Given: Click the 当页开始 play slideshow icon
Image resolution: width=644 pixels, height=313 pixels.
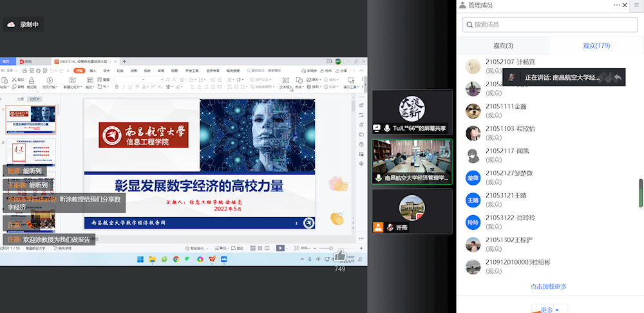Looking at the screenshot, I should coord(50,81).
